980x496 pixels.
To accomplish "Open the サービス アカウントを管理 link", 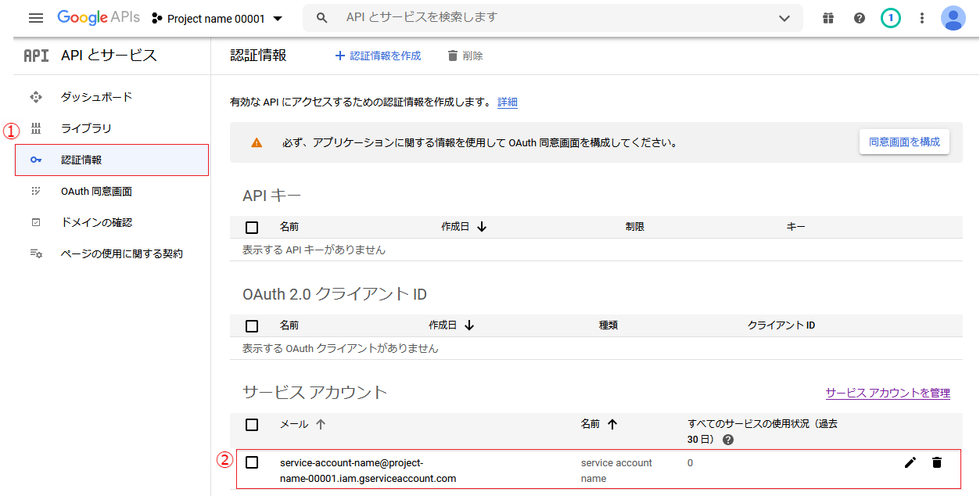I will (x=888, y=394).
